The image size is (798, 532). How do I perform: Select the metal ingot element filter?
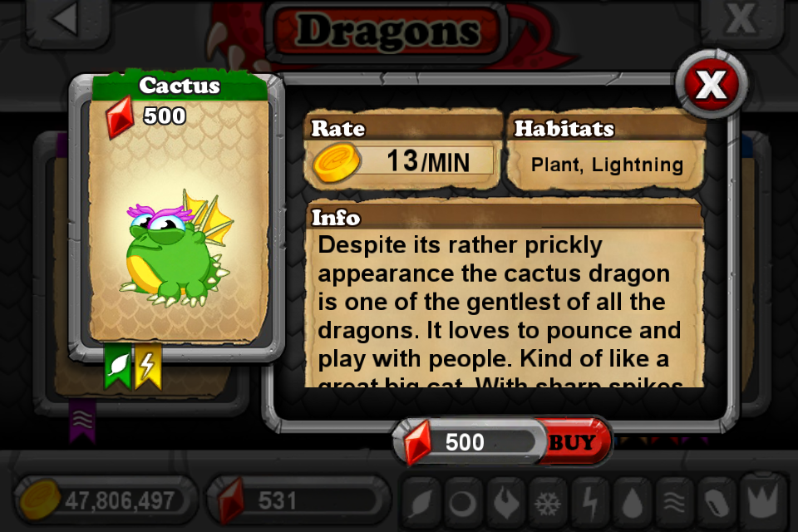[x=716, y=502]
